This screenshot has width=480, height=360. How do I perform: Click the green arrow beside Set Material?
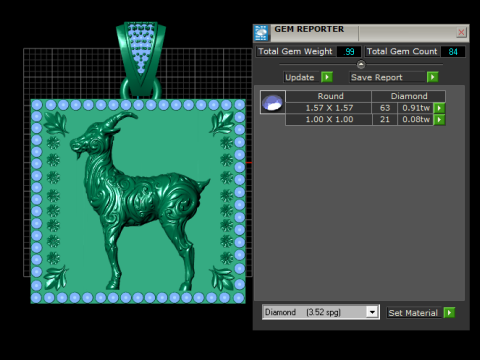(449, 313)
